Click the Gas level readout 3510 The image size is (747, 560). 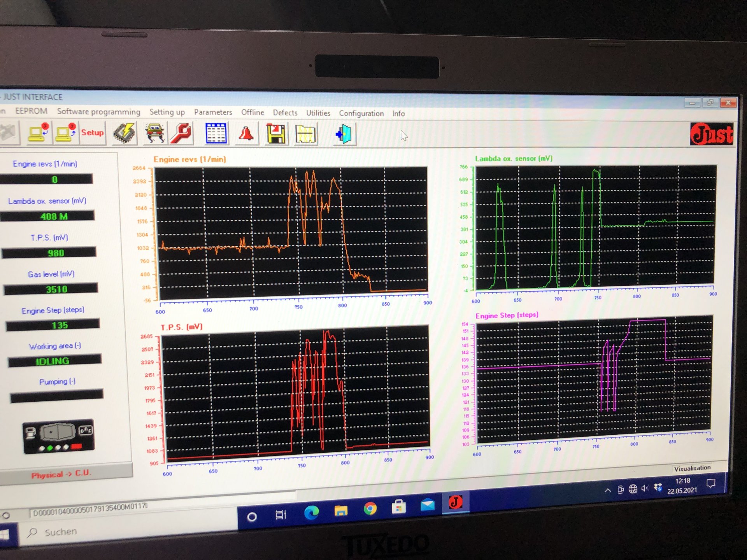click(51, 289)
